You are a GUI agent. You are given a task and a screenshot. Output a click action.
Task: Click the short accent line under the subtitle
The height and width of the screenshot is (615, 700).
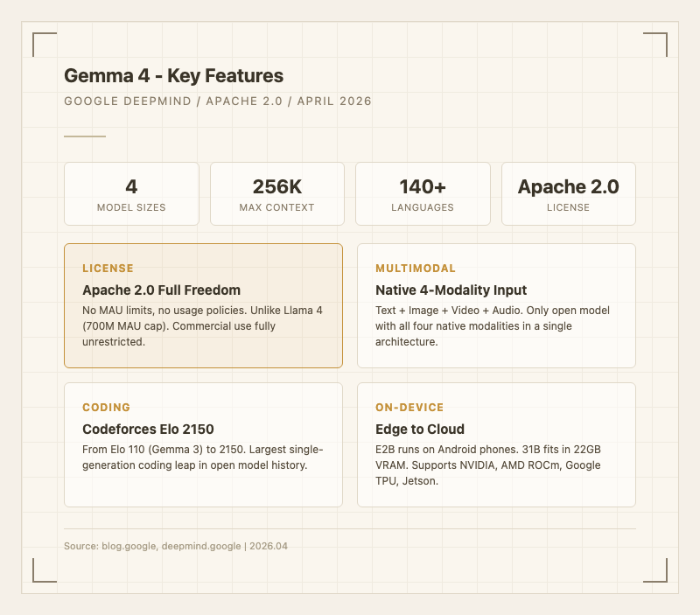[x=85, y=136]
